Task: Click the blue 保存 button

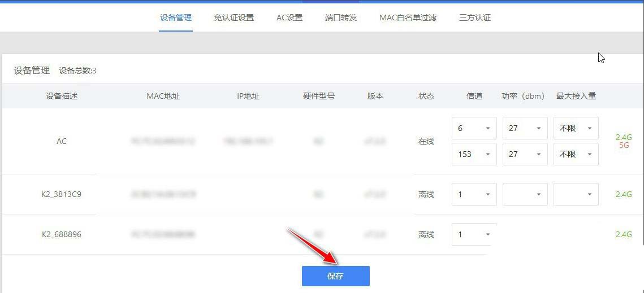Action: tap(335, 276)
